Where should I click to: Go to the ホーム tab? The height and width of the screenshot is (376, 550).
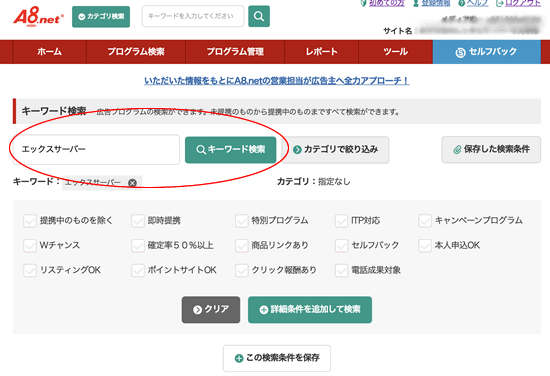pyautogui.click(x=49, y=52)
